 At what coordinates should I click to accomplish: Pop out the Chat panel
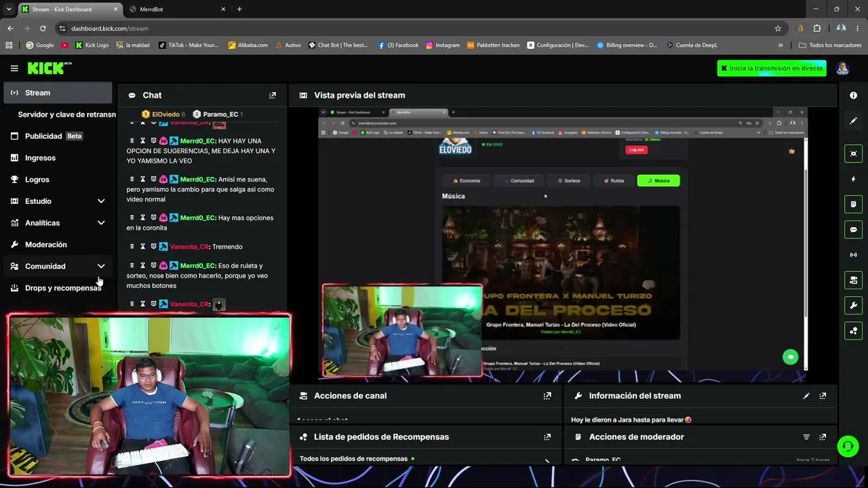[x=273, y=96]
